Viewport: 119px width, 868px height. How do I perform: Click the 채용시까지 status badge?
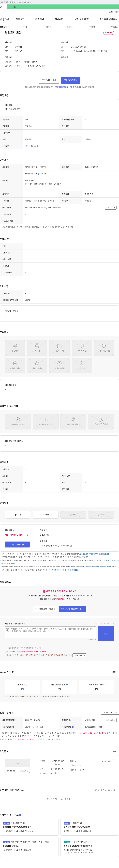(109, 33)
